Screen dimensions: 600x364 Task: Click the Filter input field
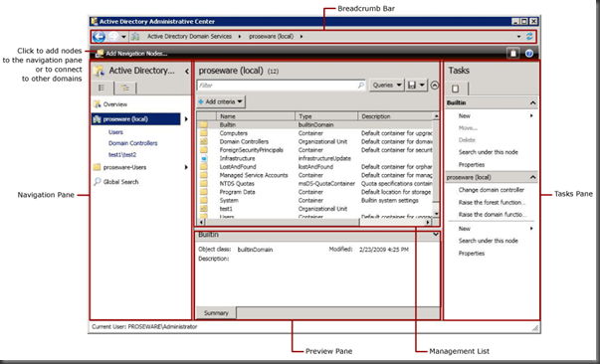coord(282,86)
